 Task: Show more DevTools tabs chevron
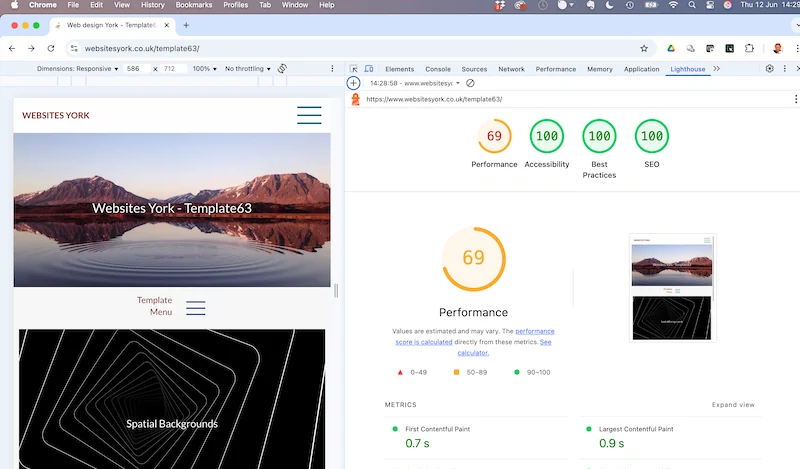[716, 68]
